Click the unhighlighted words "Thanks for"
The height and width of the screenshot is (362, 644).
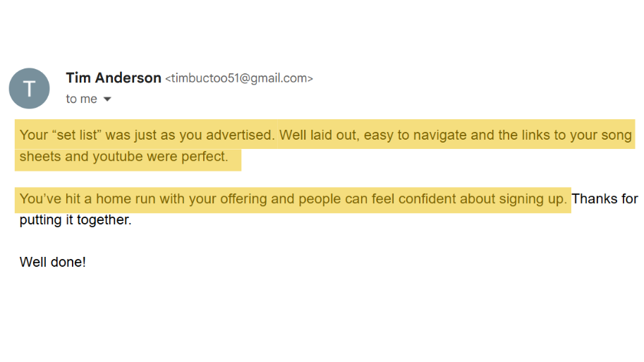click(x=605, y=199)
